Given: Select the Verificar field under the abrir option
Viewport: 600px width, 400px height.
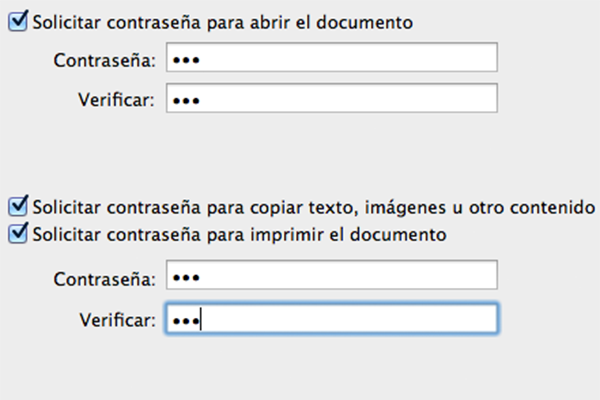Looking at the screenshot, I should (332, 98).
